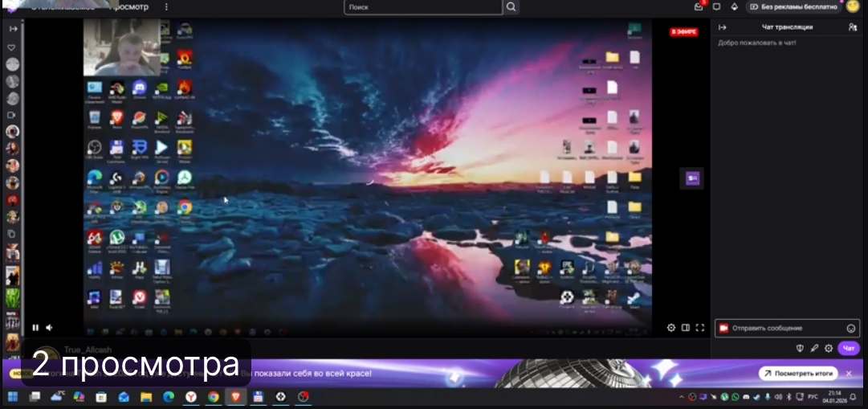The width and height of the screenshot is (868, 409).
Task: Open the whispers speech-bubble icon
Action: (716, 6)
